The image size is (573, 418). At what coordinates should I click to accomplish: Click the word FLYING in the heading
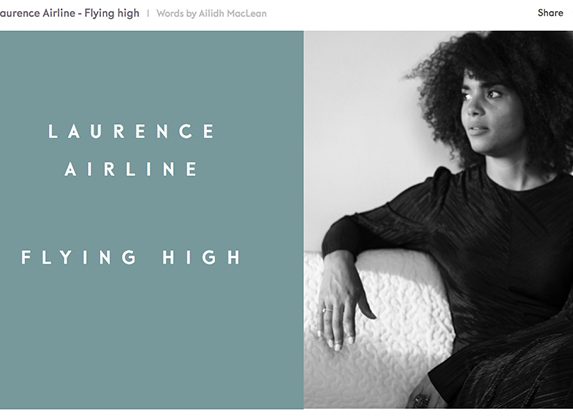tap(79, 257)
